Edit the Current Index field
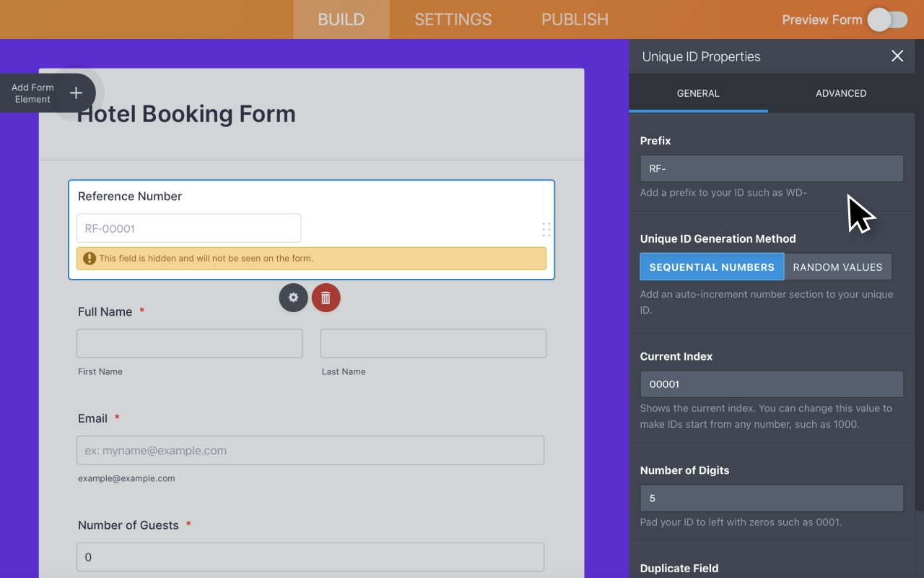The width and height of the screenshot is (924, 578). [771, 384]
